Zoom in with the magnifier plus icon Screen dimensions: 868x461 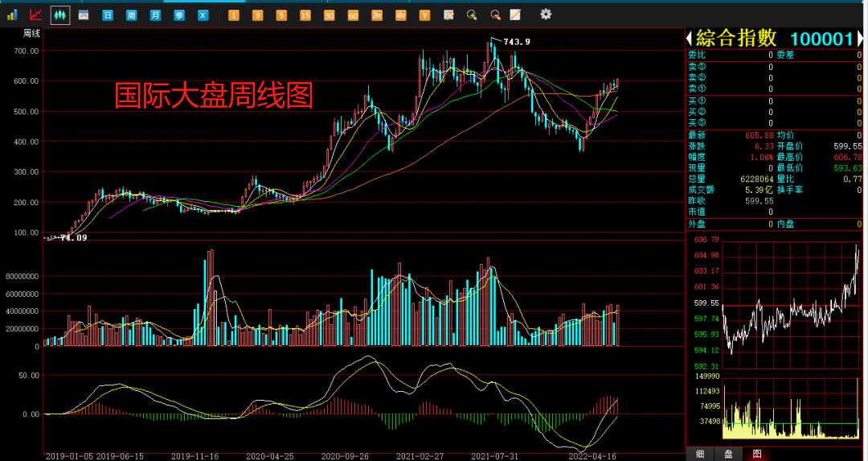(473, 15)
